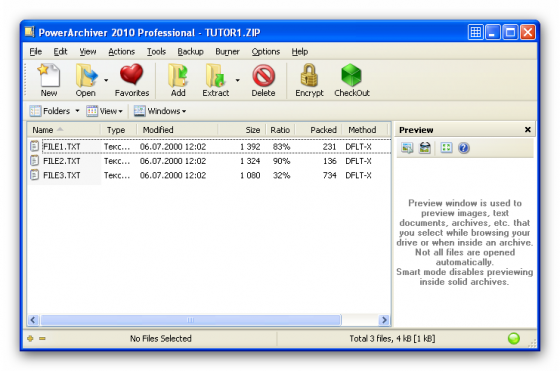Image resolution: width=560 pixels, height=371 pixels.
Task: Click the plus icon in status bar
Action: point(30,338)
